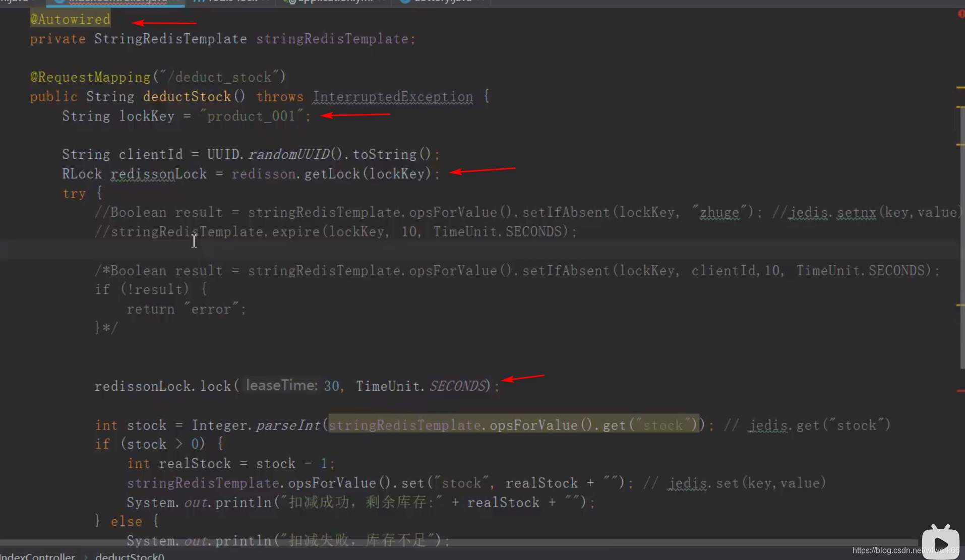The height and width of the screenshot is (560, 965).
Task: Click clientId variable in UUID line
Action: pos(151,154)
